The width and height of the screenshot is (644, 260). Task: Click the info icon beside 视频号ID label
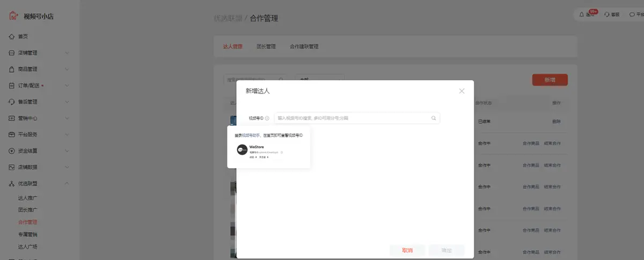(267, 118)
